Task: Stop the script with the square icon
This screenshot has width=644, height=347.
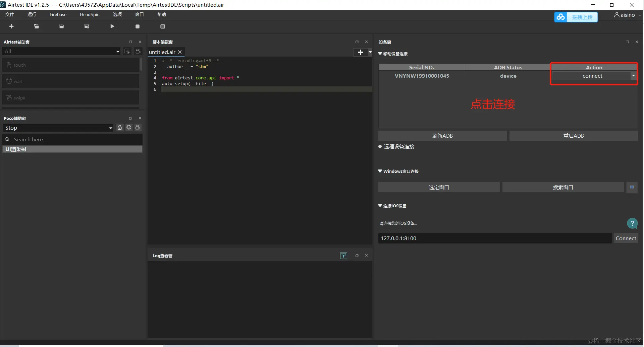Action: pos(138,26)
